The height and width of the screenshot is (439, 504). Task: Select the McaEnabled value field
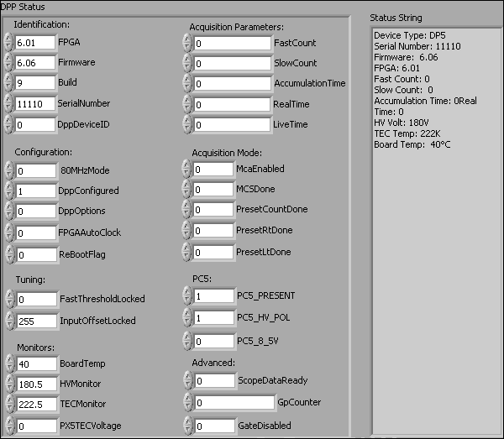coord(213,169)
